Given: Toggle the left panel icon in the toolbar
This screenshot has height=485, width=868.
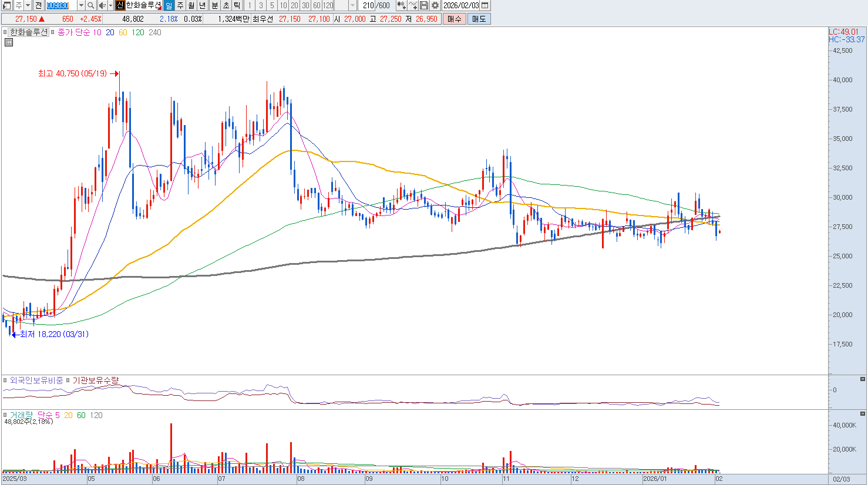Looking at the screenshot, I should 6,5.
